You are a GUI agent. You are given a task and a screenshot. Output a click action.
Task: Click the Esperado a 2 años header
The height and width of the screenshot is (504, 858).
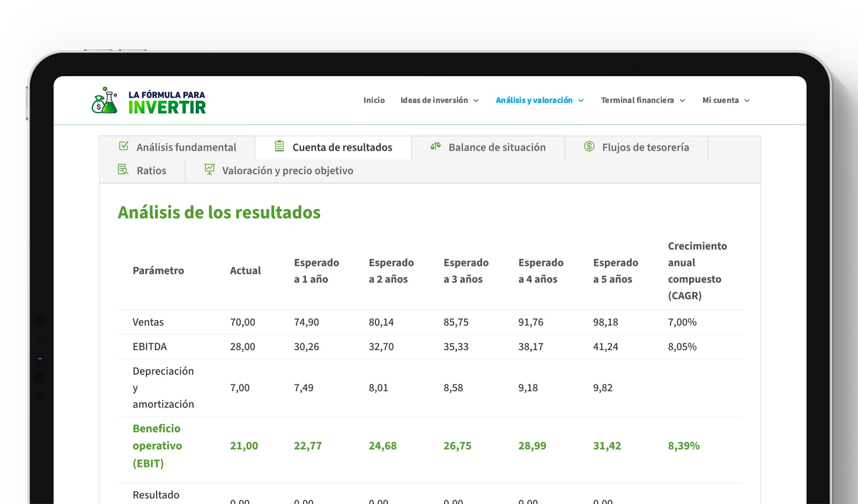[391, 271]
